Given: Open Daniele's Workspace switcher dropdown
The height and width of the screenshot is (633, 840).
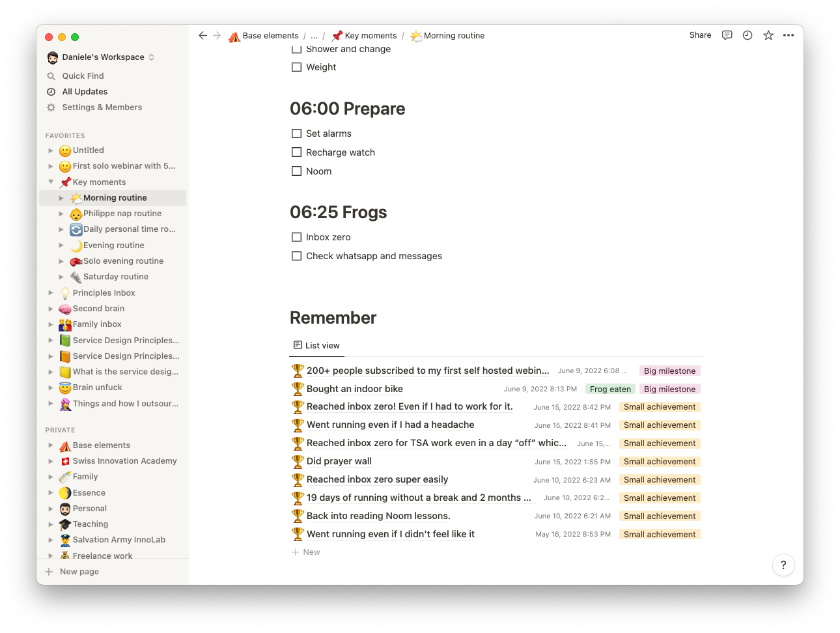Looking at the screenshot, I should (x=101, y=57).
